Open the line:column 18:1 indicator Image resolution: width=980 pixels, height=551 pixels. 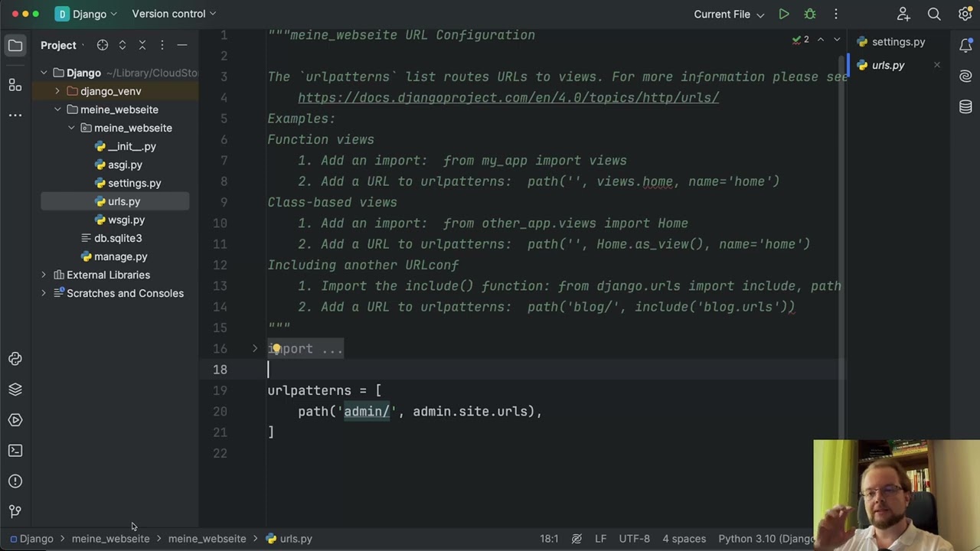coord(549,539)
